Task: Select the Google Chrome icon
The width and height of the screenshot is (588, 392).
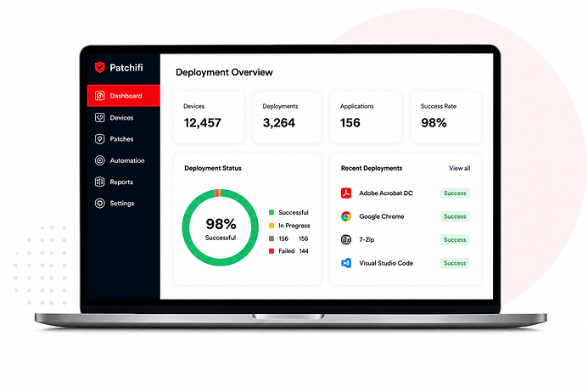Action: [346, 216]
